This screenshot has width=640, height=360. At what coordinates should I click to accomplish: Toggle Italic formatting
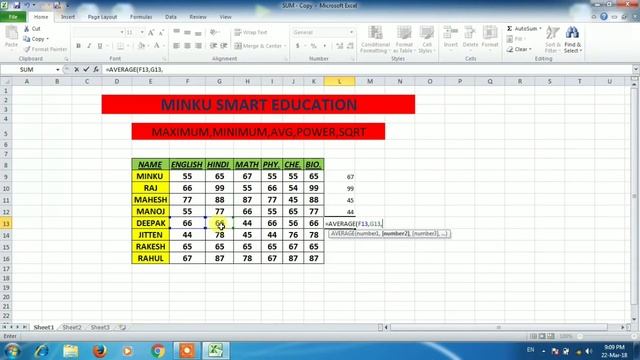coord(89,46)
